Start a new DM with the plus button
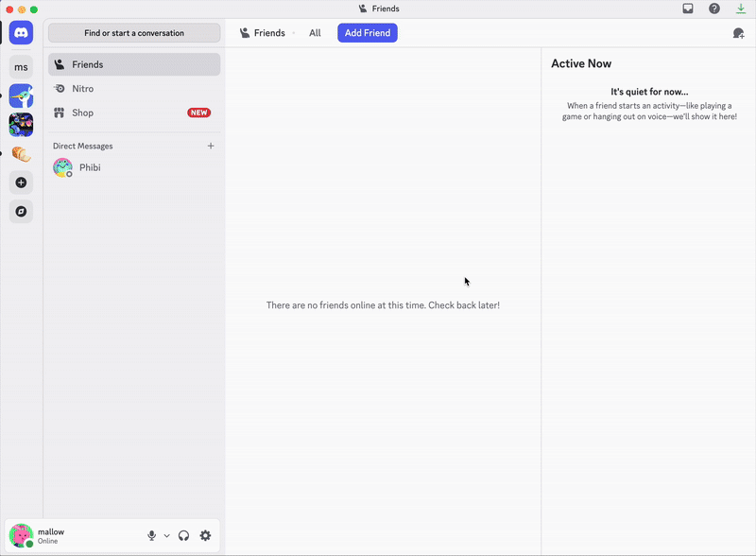Image resolution: width=756 pixels, height=556 pixels. tap(211, 146)
